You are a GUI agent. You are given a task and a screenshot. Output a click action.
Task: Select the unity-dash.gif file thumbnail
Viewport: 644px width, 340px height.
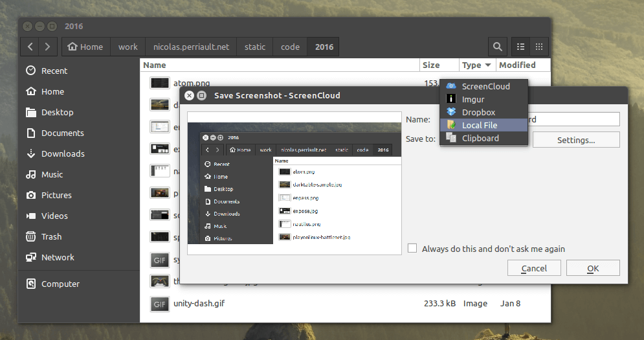tap(159, 304)
